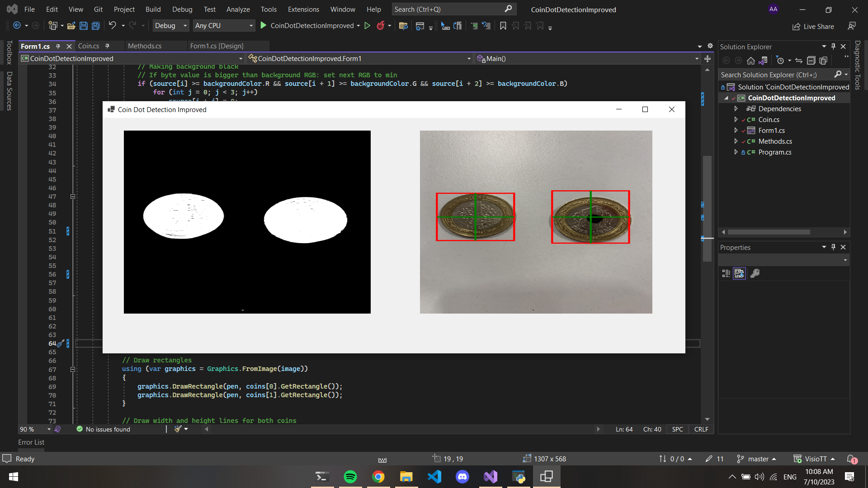Click the Live Share button
The height and width of the screenshot is (488, 868).
point(813,27)
